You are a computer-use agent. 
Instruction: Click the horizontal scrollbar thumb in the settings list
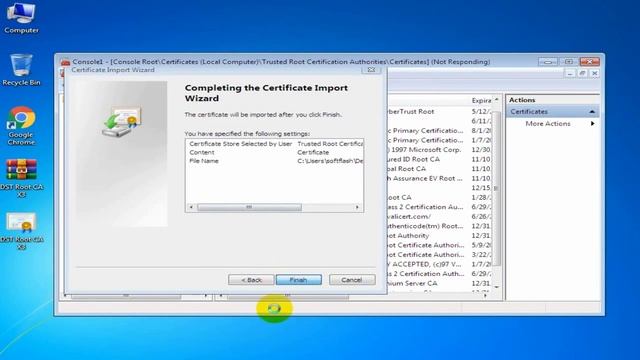249,207
